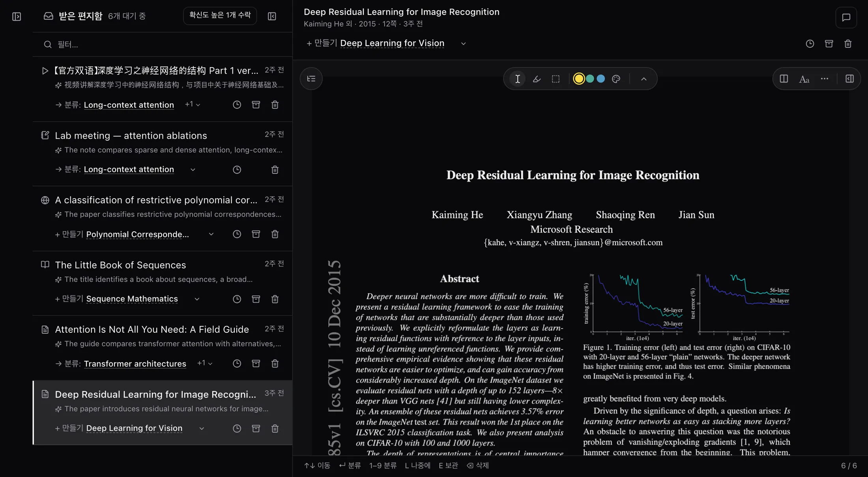
Task: Toggle the right side panel
Action: click(x=849, y=79)
